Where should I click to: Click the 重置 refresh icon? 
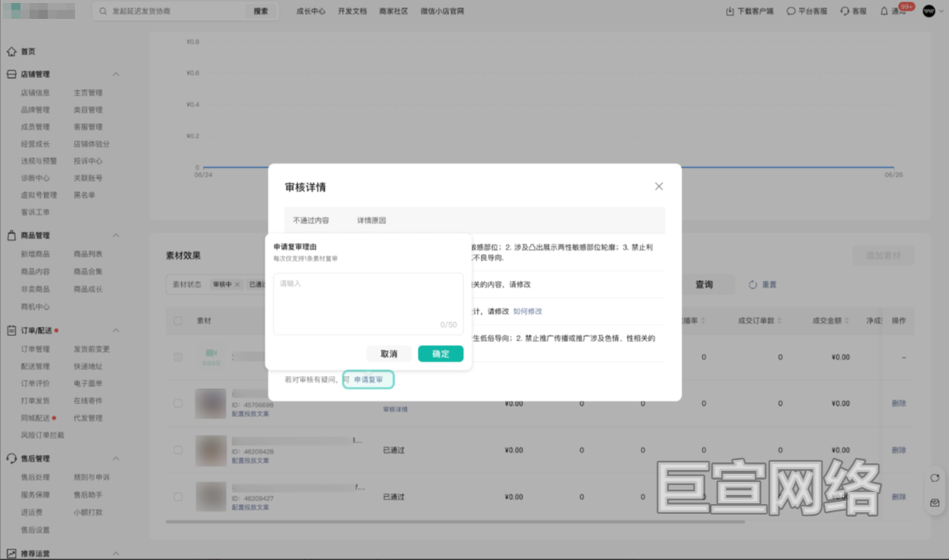753,285
